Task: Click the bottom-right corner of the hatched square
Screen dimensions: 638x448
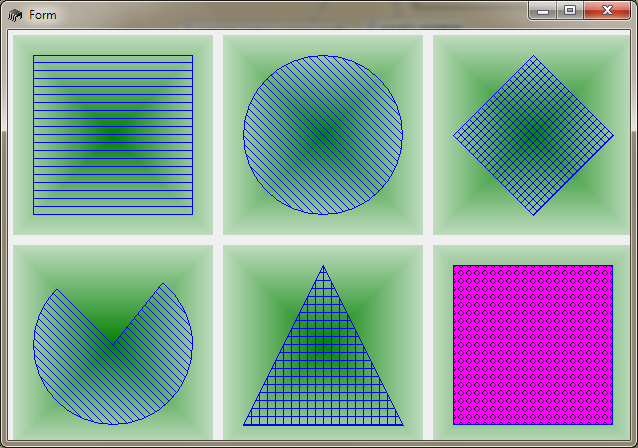Action: click(192, 213)
